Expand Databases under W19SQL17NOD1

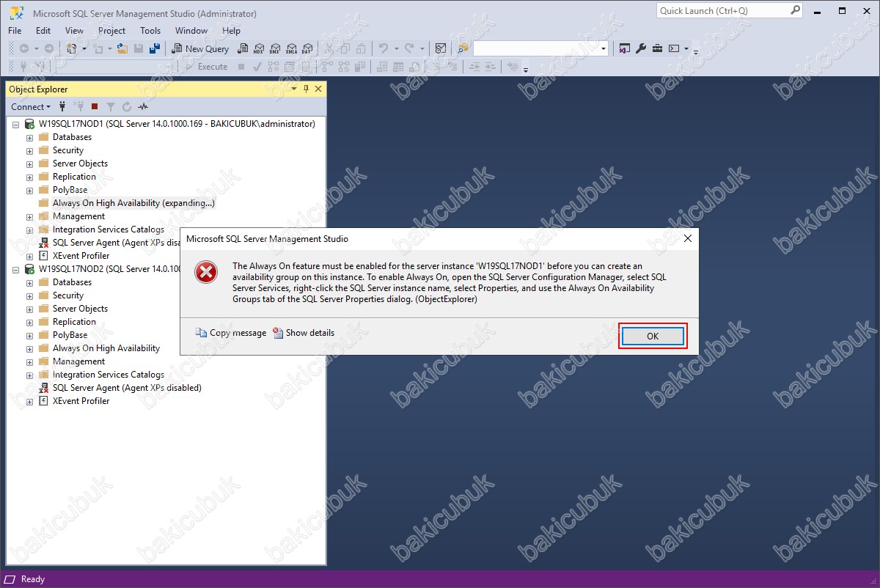[x=29, y=138]
